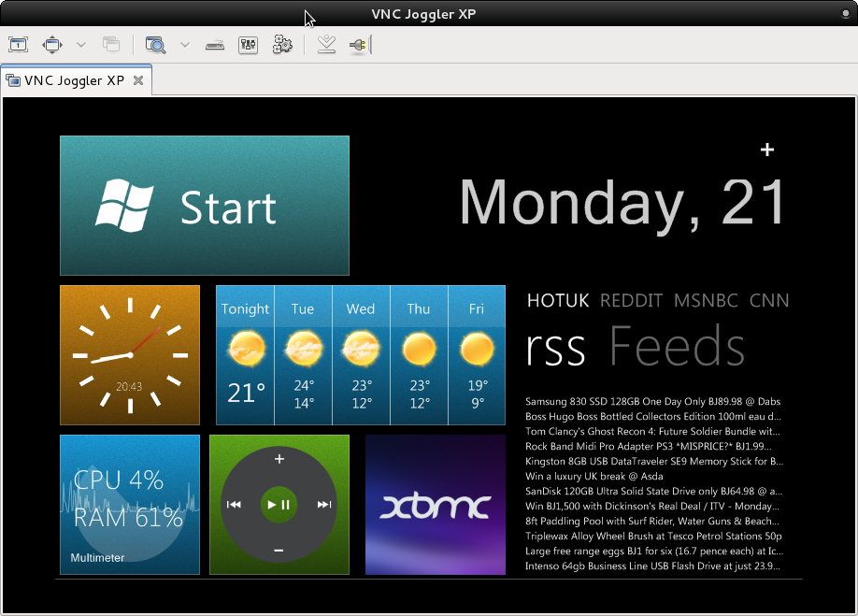Screen dimensions: 858x616
Task: Open the Rock Band Midi Pro Adapter headline
Action: pyautogui.click(x=649, y=447)
